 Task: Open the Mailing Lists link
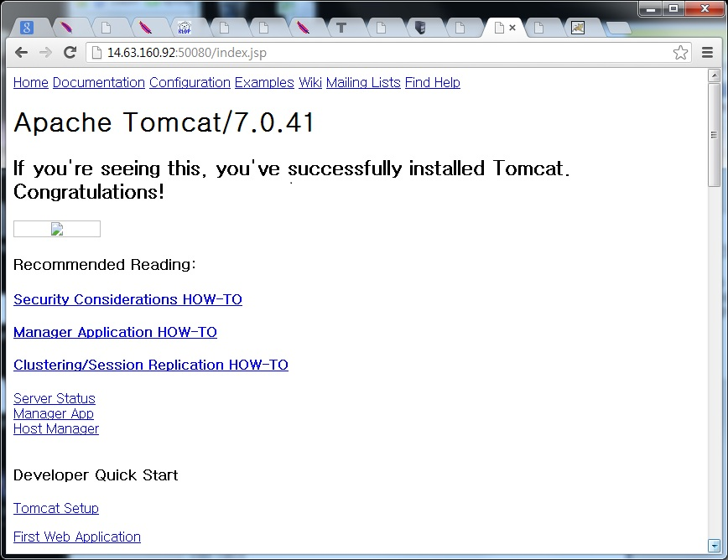point(363,83)
